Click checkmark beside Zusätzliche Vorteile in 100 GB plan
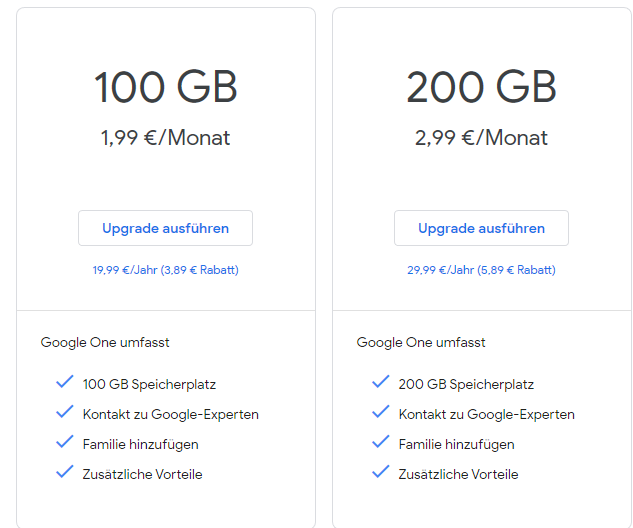The width and height of the screenshot is (633, 528). tap(65, 473)
